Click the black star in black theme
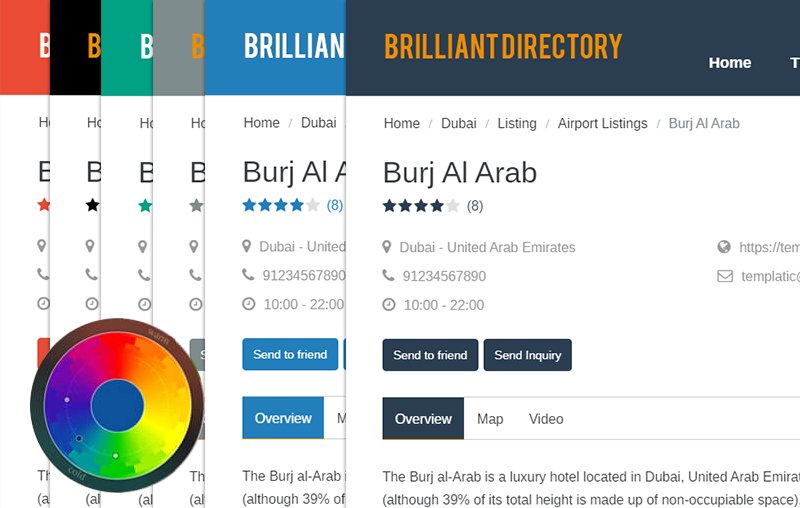Screen dimensions: 800x508 [92, 205]
